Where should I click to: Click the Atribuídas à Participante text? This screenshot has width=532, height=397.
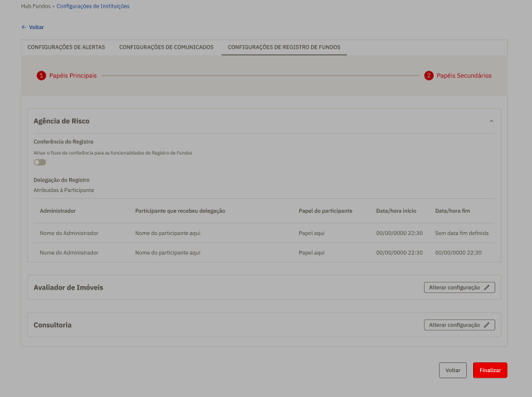64,190
